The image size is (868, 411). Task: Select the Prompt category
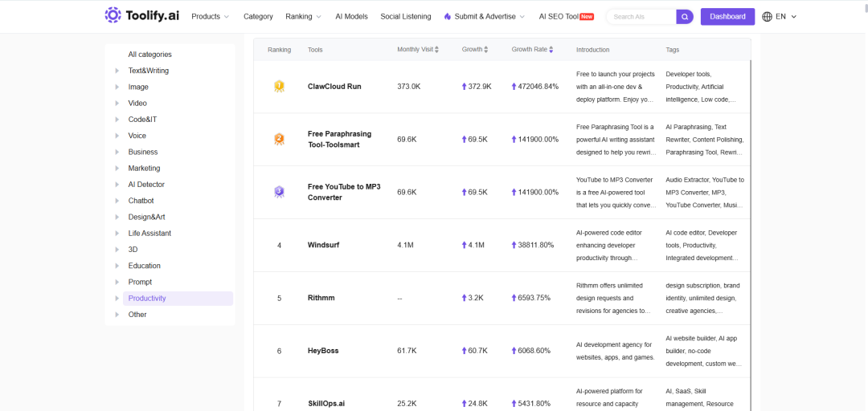pyautogui.click(x=140, y=282)
